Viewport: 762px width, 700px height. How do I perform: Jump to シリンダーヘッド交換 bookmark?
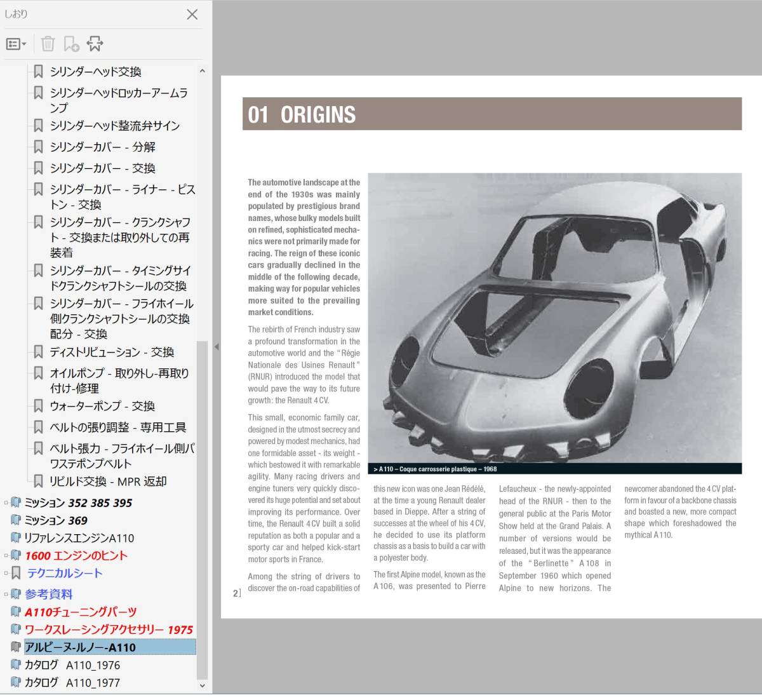95,72
